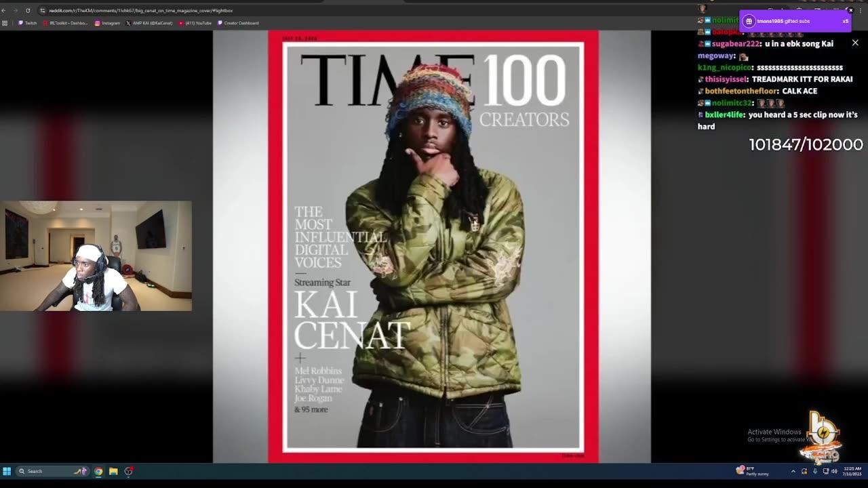This screenshot has height=488, width=868.
Task: Dismiss the gifted subs notification
Action: [x=850, y=10]
